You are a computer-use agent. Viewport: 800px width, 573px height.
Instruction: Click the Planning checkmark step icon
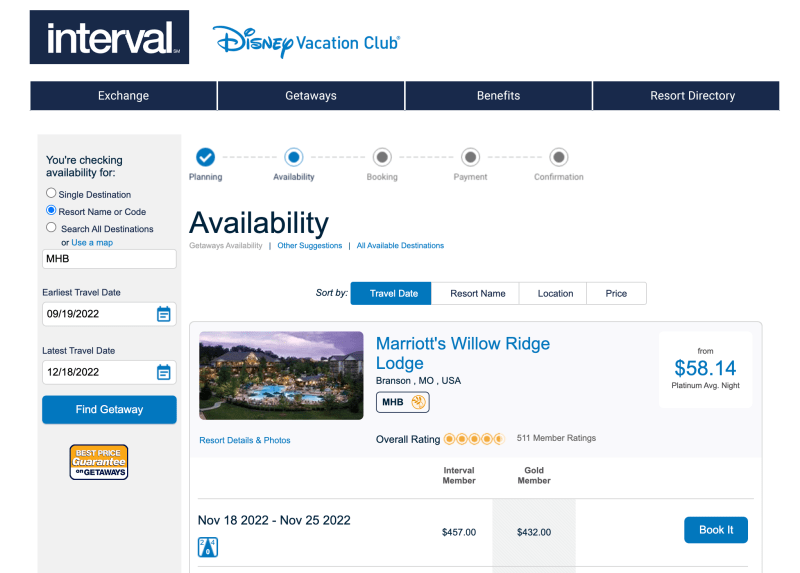pos(206,157)
